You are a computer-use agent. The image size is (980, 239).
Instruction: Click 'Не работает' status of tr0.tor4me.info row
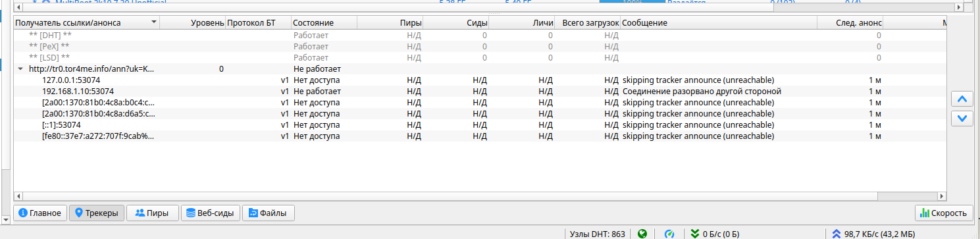(317, 68)
